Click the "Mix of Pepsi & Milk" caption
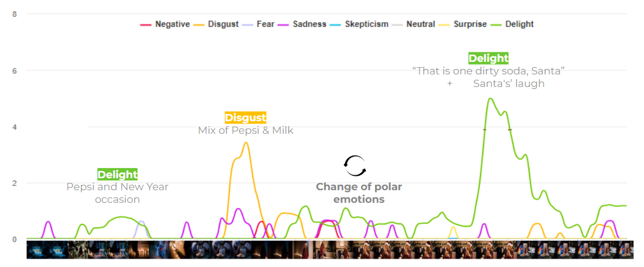Screen dimensions: 644x267 [246, 130]
